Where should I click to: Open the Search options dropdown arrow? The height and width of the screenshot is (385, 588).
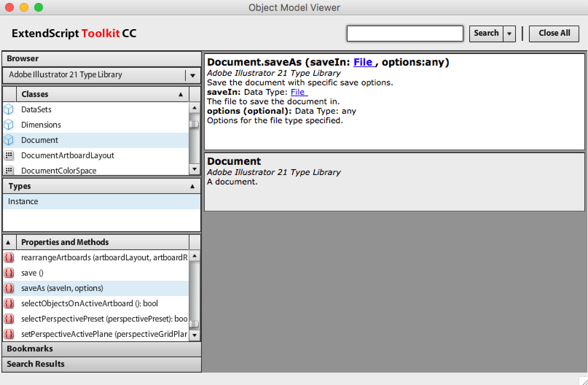[x=509, y=34]
